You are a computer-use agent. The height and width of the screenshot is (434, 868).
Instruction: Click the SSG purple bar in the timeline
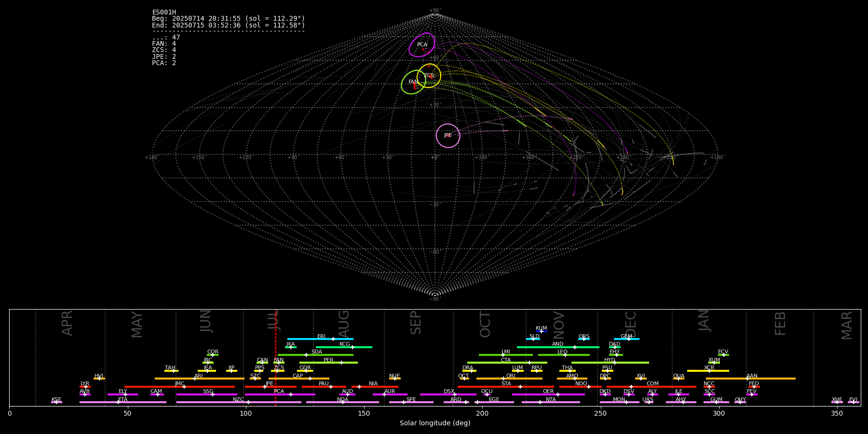pos(207,394)
